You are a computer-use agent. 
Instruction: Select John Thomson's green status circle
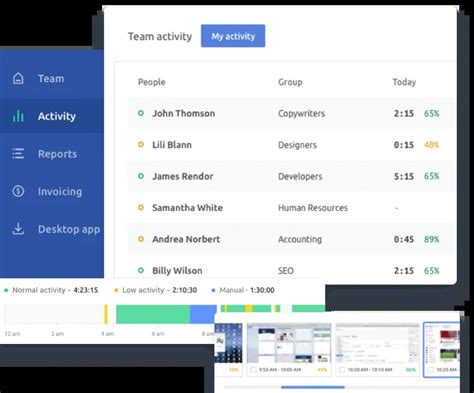coord(141,113)
